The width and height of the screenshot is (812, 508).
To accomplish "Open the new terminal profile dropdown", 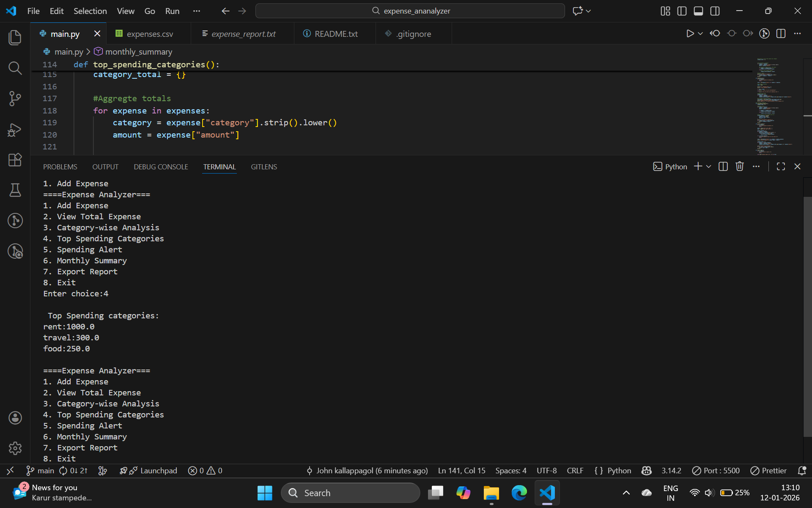I will (708, 166).
